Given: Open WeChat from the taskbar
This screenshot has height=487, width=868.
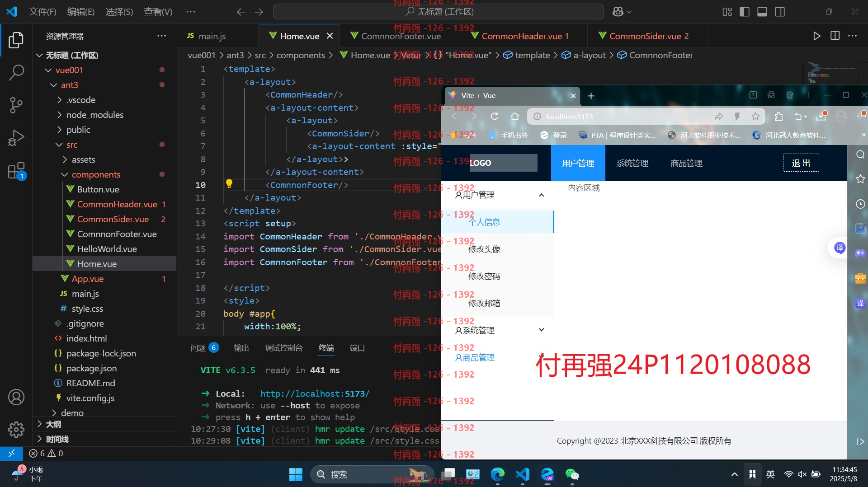Looking at the screenshot, I should 572,474.
